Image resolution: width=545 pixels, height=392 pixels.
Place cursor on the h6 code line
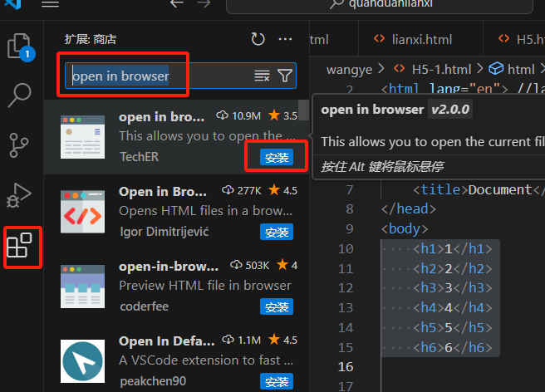(453, 347)
